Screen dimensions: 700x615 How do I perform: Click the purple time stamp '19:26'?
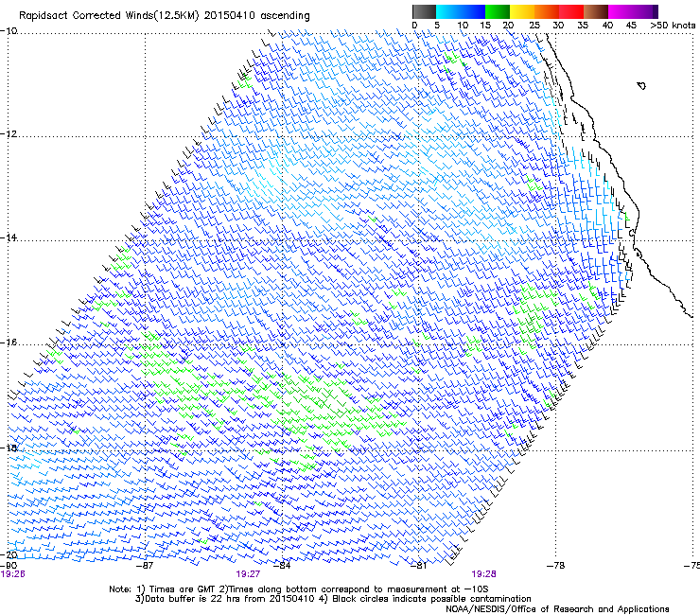coord(13,574)
